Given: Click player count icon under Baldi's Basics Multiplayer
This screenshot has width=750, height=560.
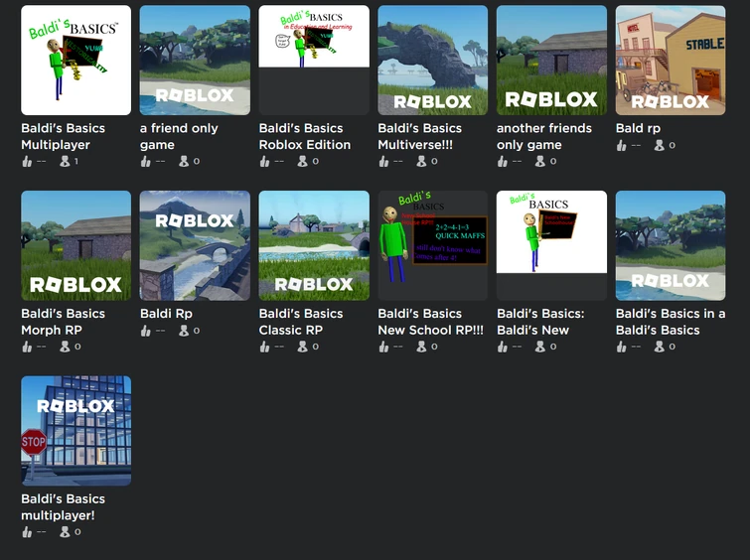Looking at the screenshot, I should [x=65, y=162].
